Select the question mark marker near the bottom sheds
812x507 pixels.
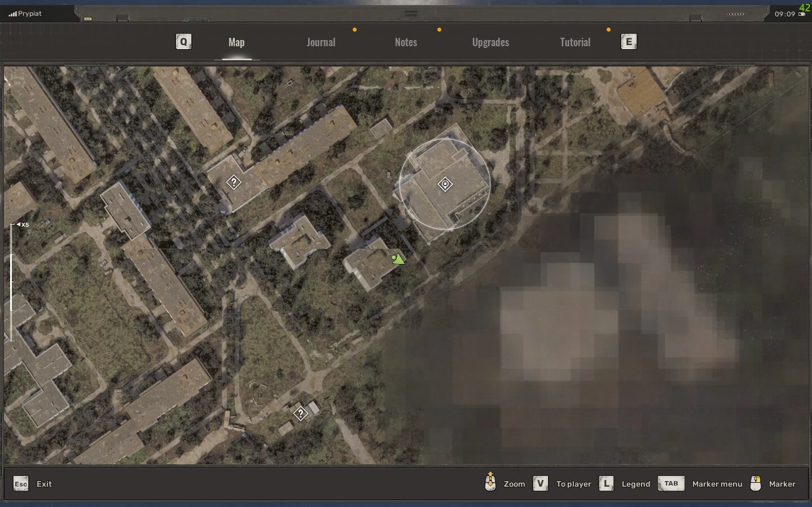[300, 413]
